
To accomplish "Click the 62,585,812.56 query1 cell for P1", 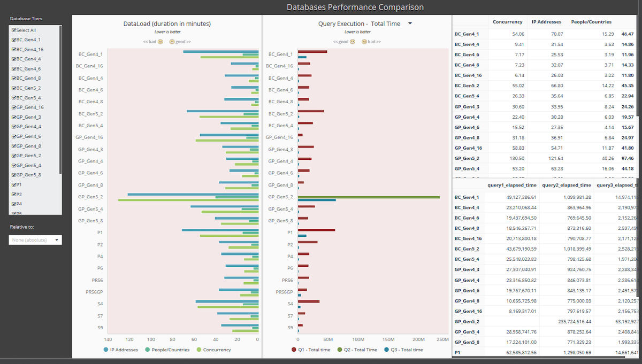I will pyautogui.click(x=521, y=353).
